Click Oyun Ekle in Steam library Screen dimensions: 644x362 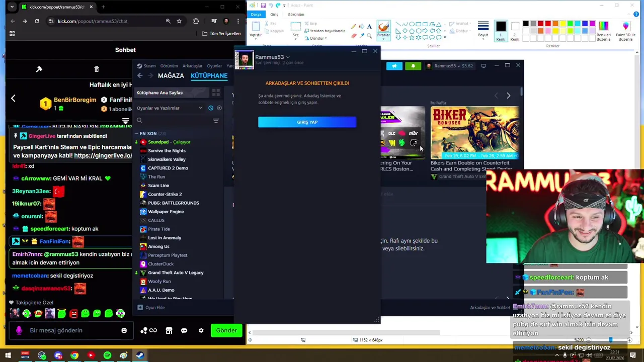coord(151,308)
